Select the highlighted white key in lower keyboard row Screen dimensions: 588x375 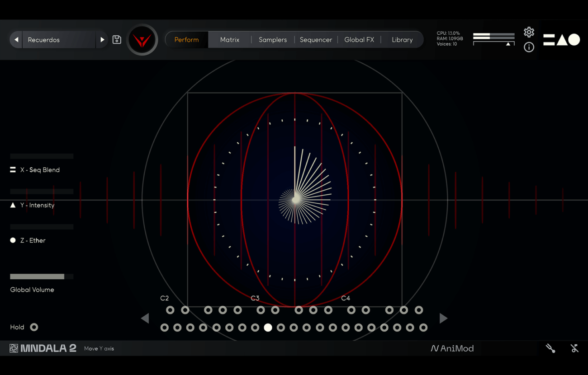click(x=268, y=328)
